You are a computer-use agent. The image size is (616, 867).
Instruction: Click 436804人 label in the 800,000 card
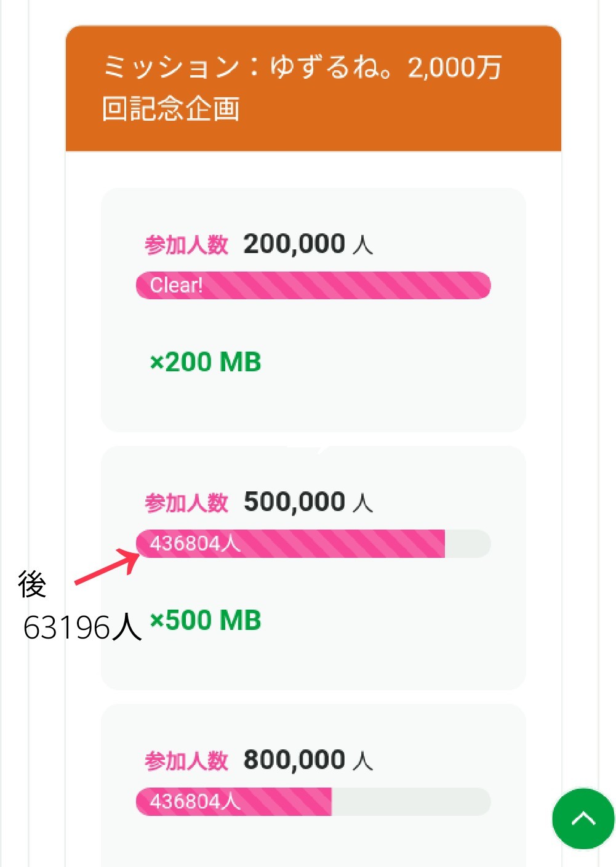(194, 802)
